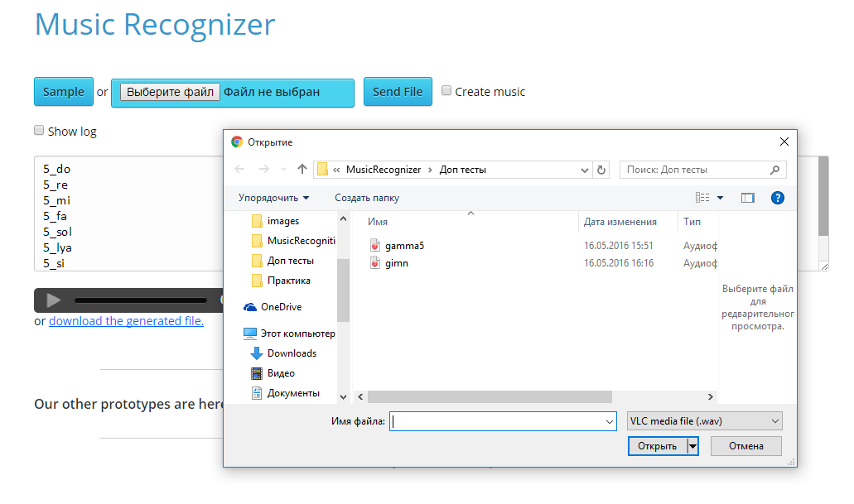Sort files by Дата изменения column

click(x=620, y=222)
